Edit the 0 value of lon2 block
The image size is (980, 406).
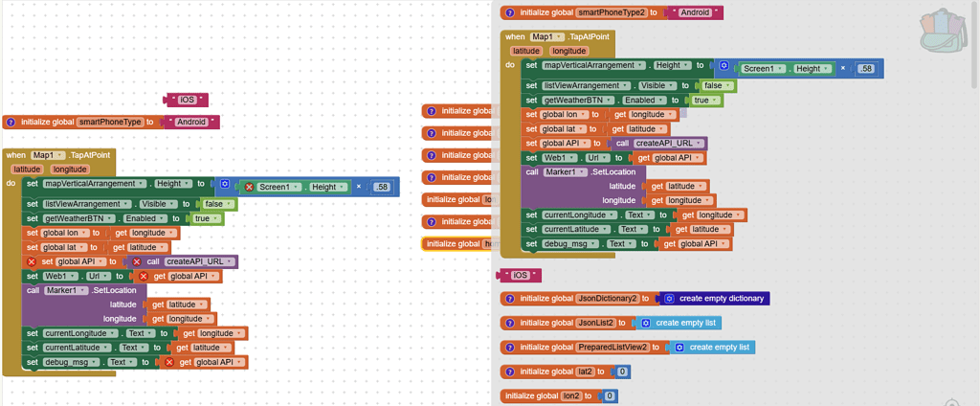(x=610, y=396)
